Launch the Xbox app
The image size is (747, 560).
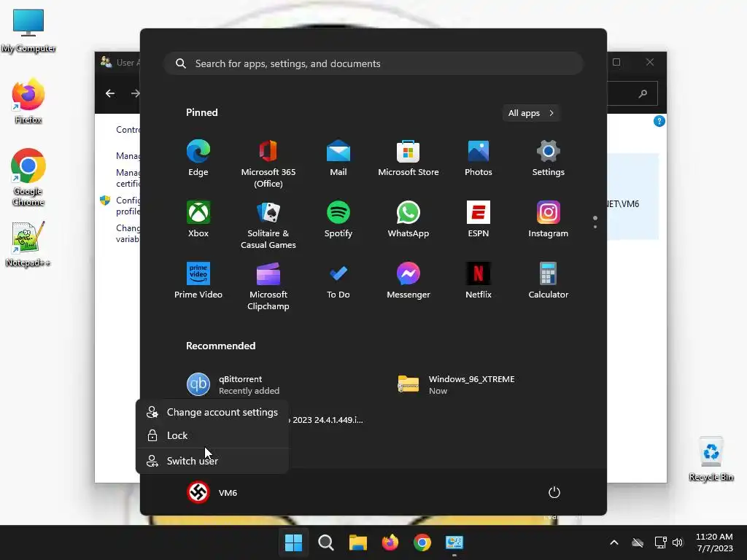click(x=198, y=219)
